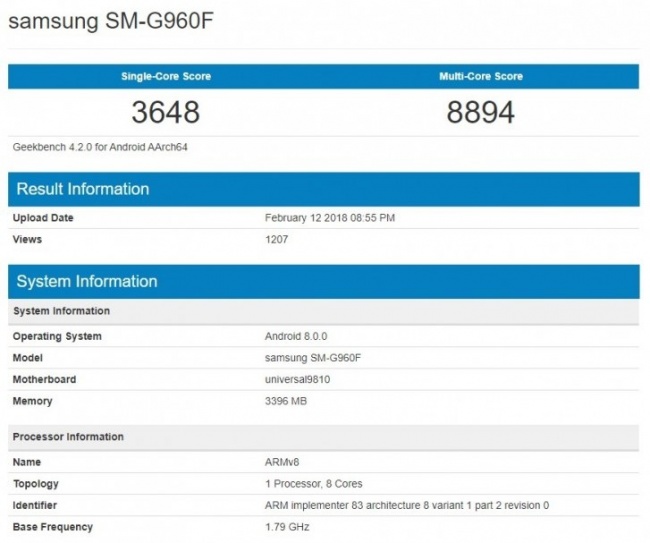This screenshot has height=543, width=650.
Task: Click the 'Base Frequency' label
Action: coord(53,527)
